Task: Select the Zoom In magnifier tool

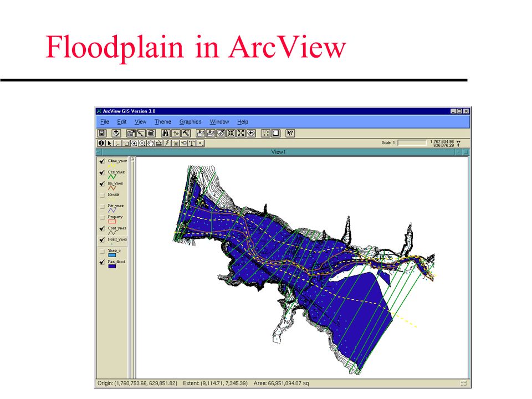Action: point(134,143)
